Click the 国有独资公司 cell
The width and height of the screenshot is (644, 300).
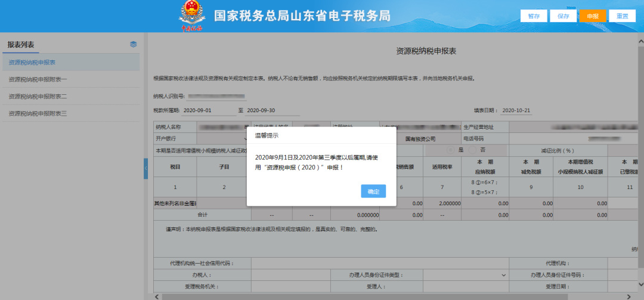[420, 139]
